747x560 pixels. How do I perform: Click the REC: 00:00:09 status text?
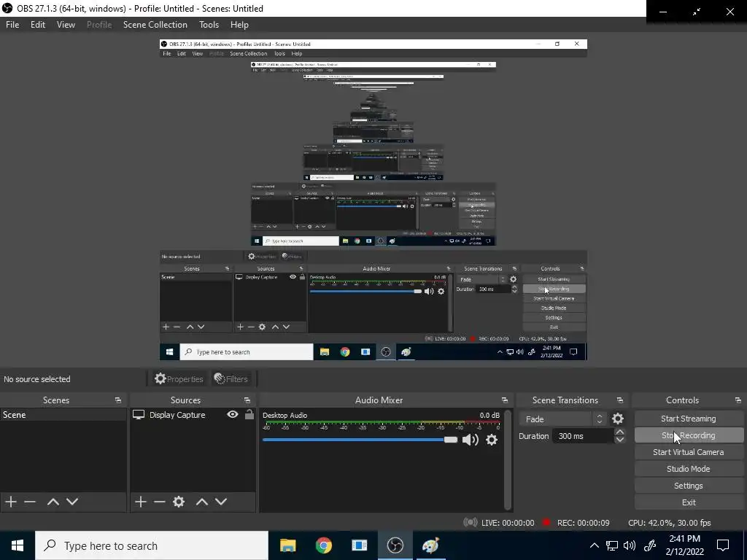click(x=583, y=523)
